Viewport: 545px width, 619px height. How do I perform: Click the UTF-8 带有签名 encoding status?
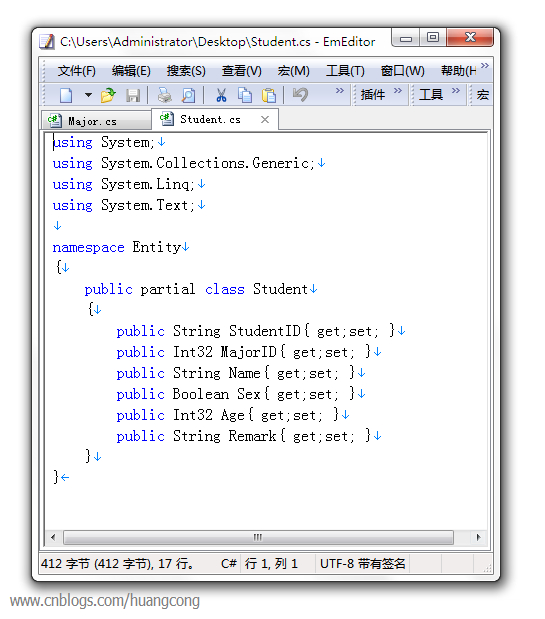[x=363, y=564]
